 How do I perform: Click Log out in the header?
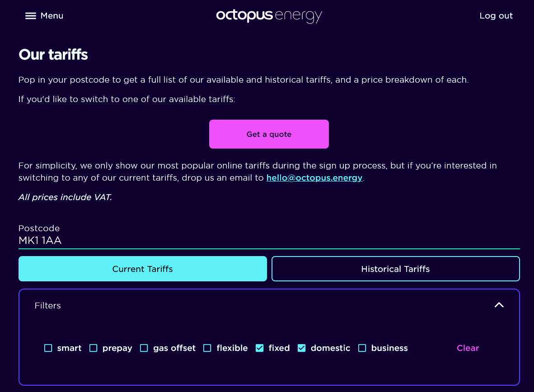[x=496, y=16]
